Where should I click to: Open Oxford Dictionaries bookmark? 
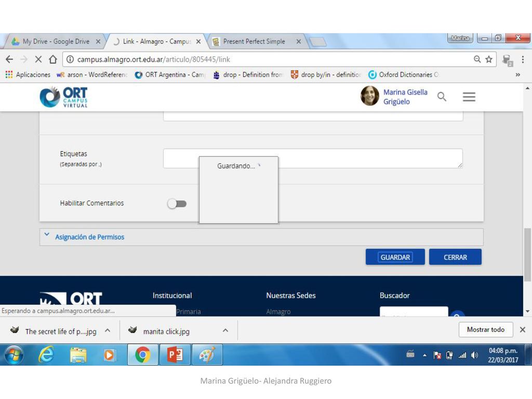(404, 75)
